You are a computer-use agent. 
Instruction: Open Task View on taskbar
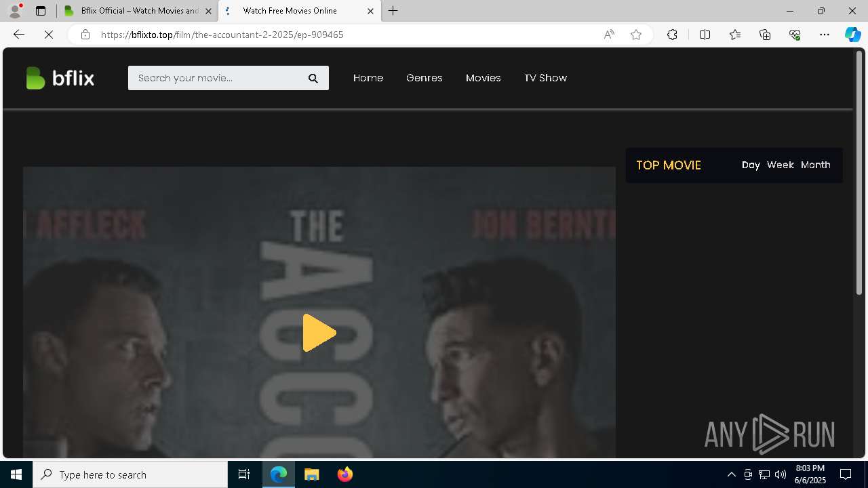point(244,474)
